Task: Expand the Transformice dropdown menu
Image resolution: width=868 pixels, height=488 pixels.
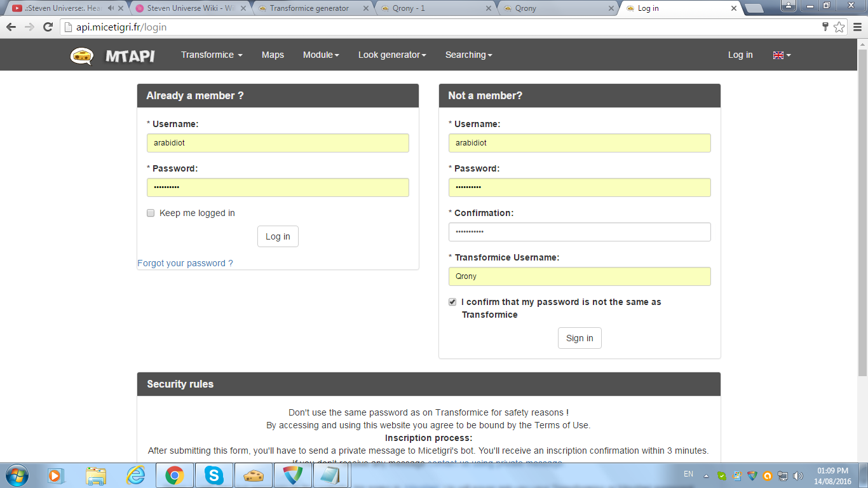Action: [x=212, y=55]
